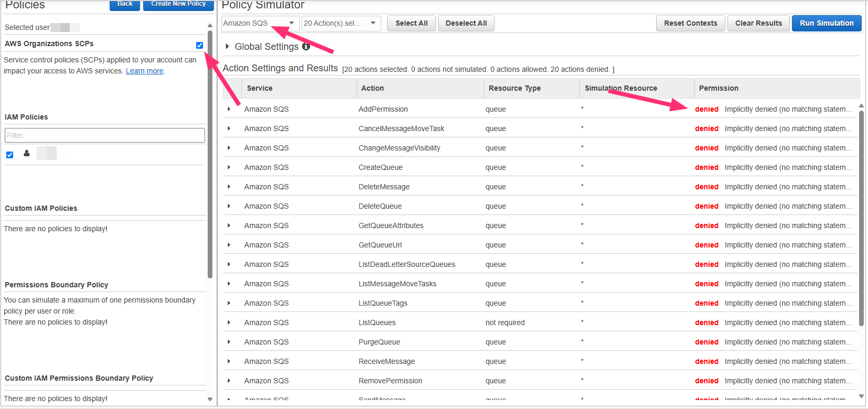Click the denied status for GetQueueAttributes
This screenshot has height=409, width=868.
click(706, 225)
